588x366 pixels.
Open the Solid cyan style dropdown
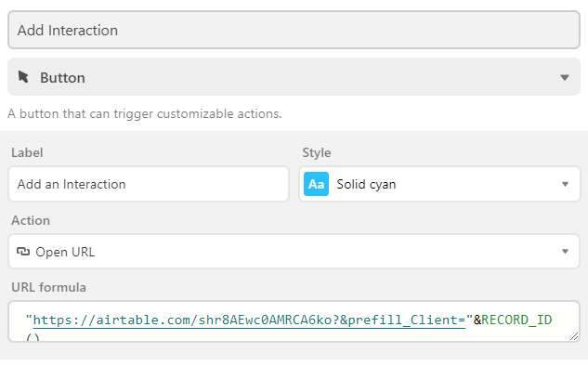(x=439, y=184)
